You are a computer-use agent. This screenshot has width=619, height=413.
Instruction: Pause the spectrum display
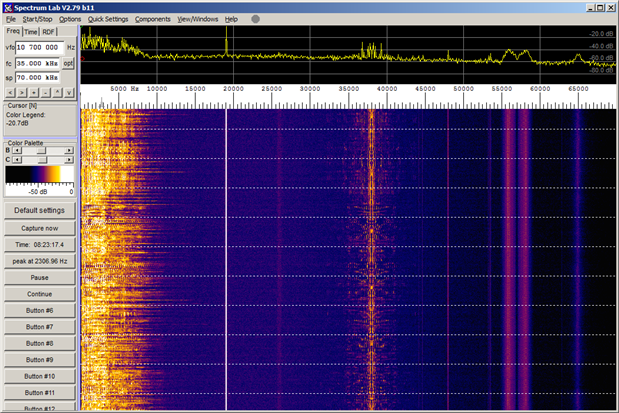[x=39, y=277]
